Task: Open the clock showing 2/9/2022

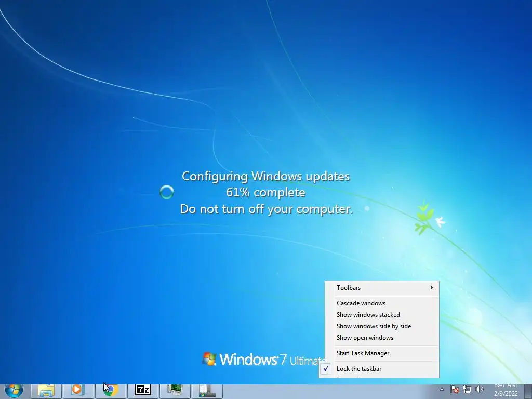Action: click(x=506, y=391)
